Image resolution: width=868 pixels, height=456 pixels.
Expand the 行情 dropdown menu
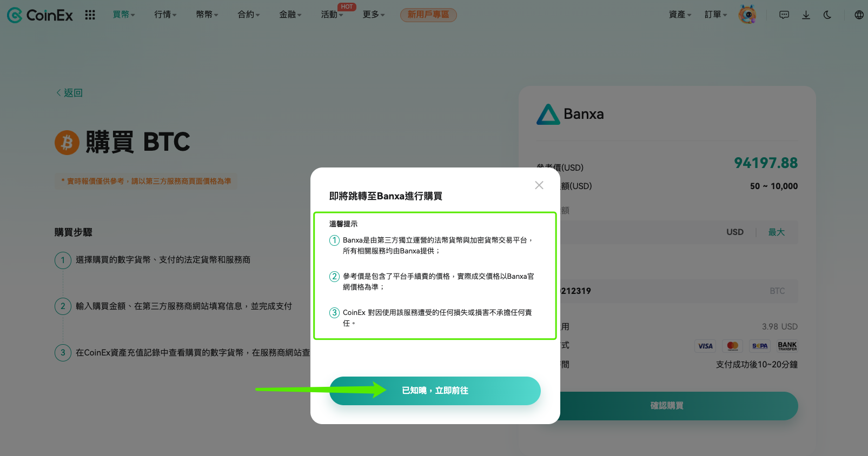click(x=165, y=15)
